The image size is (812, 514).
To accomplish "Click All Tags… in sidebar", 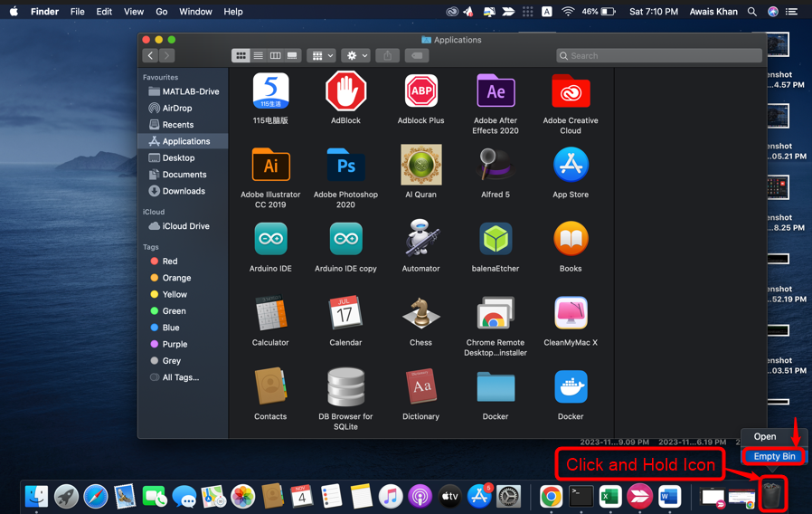I will pos(180,377).
